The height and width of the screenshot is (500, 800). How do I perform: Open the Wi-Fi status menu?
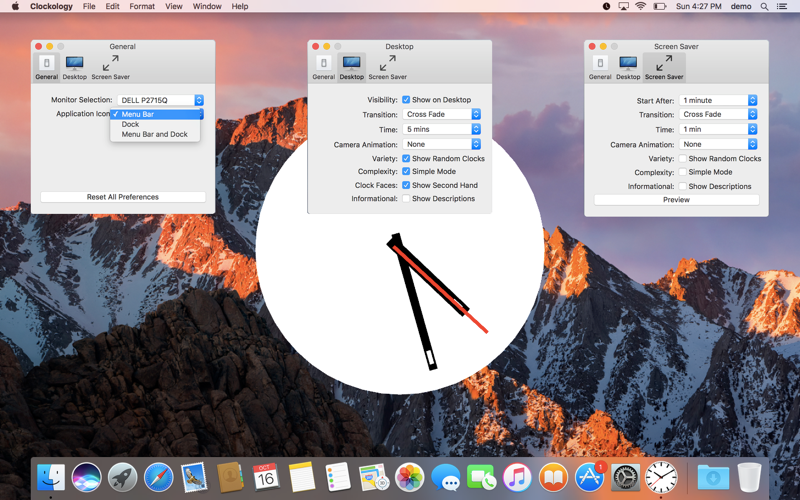640,6
